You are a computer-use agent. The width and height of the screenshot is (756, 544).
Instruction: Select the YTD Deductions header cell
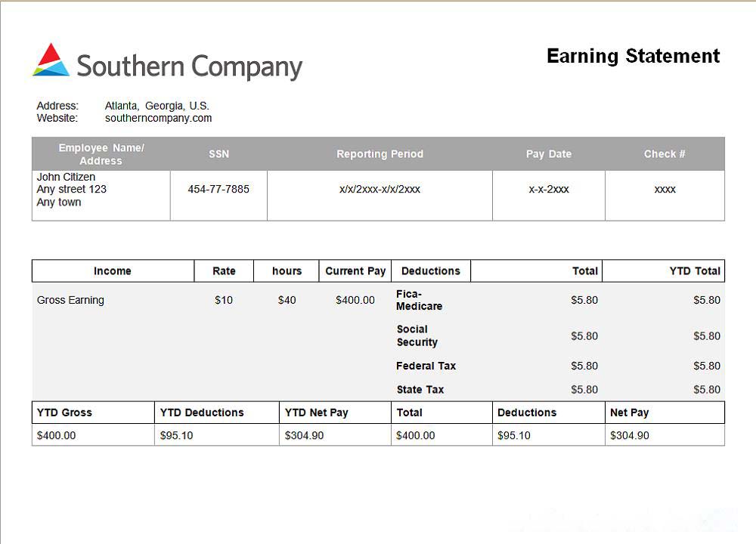202,413
